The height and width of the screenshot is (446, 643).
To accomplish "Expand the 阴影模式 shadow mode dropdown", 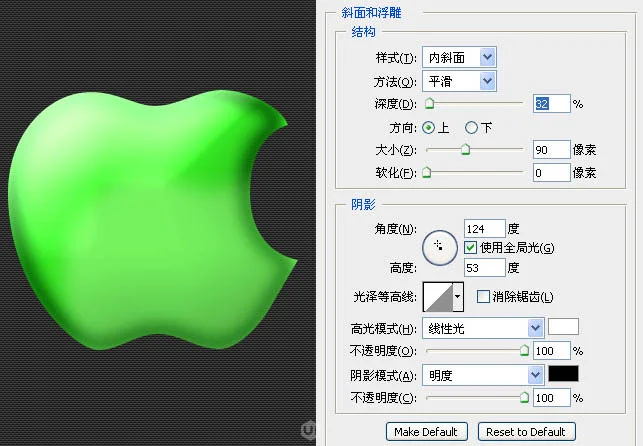I will pos(483,375).
